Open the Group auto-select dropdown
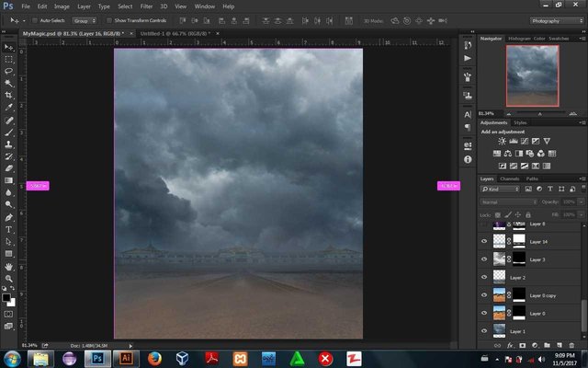 point(84,20)
